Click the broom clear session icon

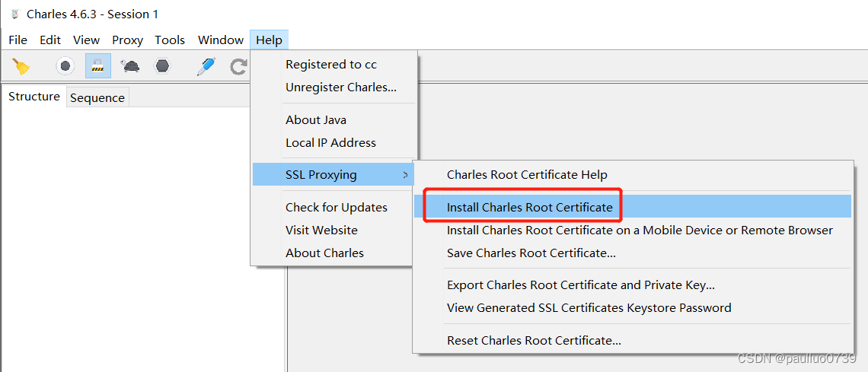[21, 66]
